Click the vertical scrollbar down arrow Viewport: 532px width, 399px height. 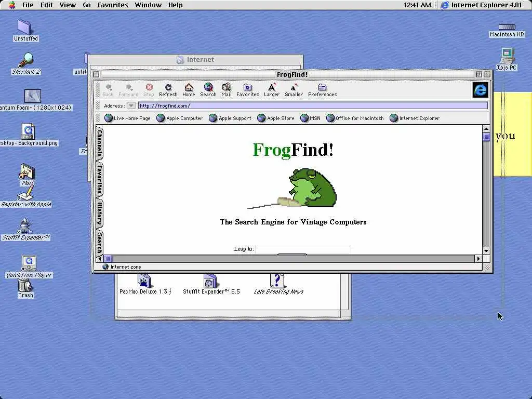[x=486, y=251]
